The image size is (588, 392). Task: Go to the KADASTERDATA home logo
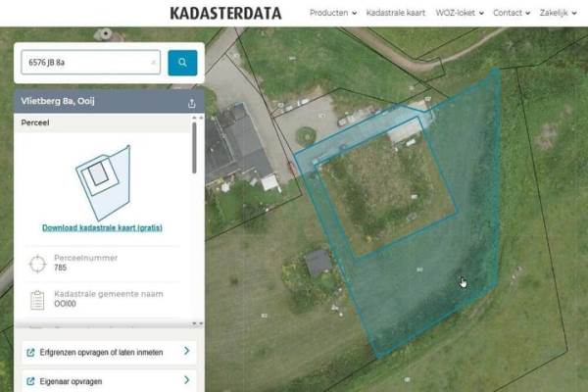click(225, 14)
